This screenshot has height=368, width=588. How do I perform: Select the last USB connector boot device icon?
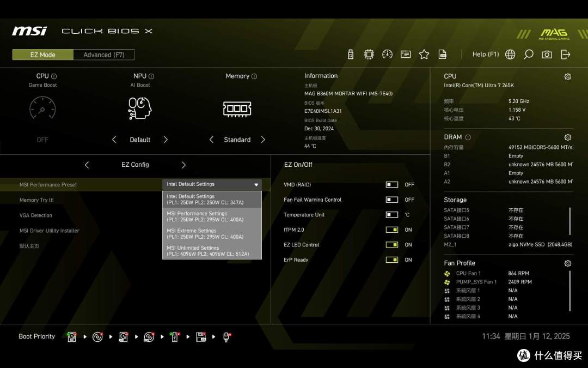[226, 337]
